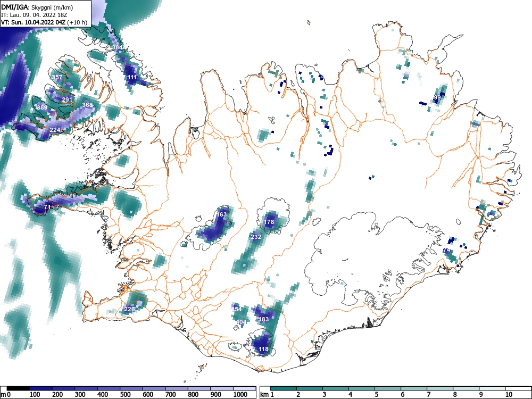Click the '224' visibility value label

tap(55, 130)
